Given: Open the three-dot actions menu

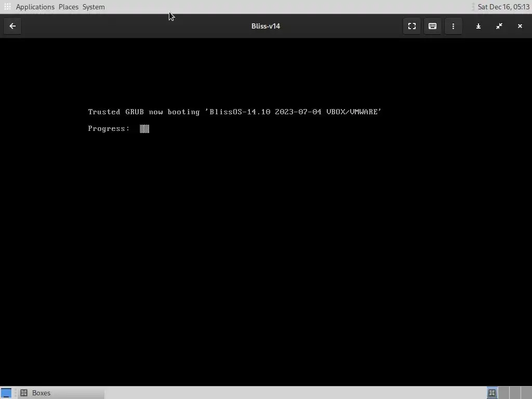Looking at the screenshot, I should (453, 26).
